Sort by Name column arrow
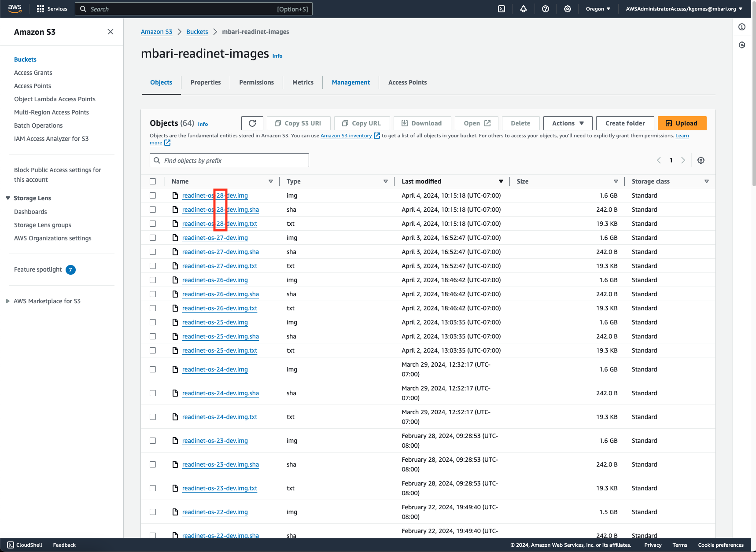Screen dimensions: 756x552 pos(271,181)
